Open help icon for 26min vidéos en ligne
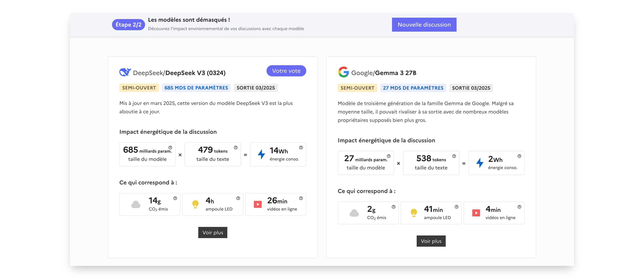Viewport: 644px width, 279px height. click(301, 198)
